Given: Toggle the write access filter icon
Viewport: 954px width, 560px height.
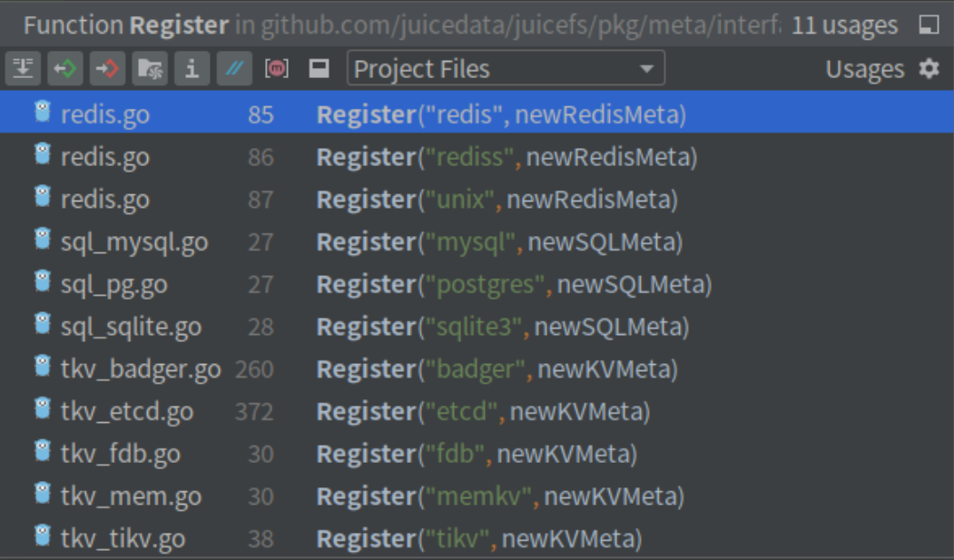Looking at the screenshot, I should point(107,69).
